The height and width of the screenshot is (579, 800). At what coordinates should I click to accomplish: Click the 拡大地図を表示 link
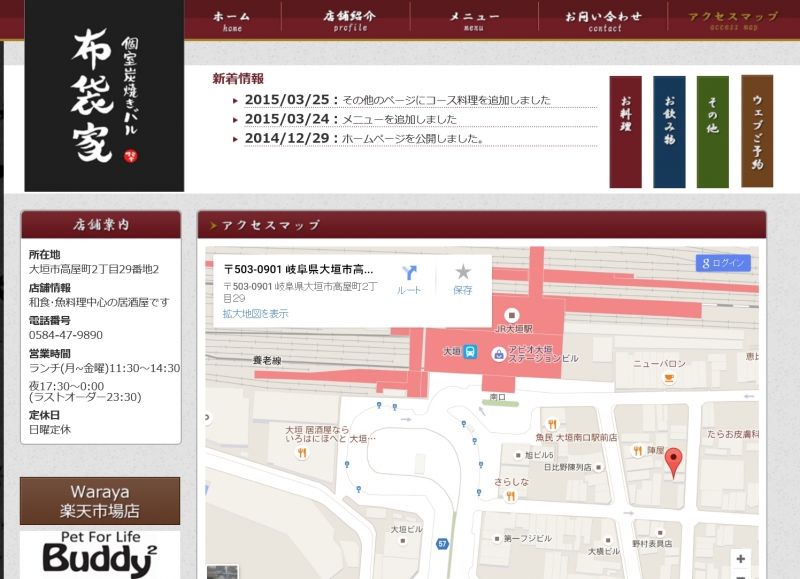(255, 313)
